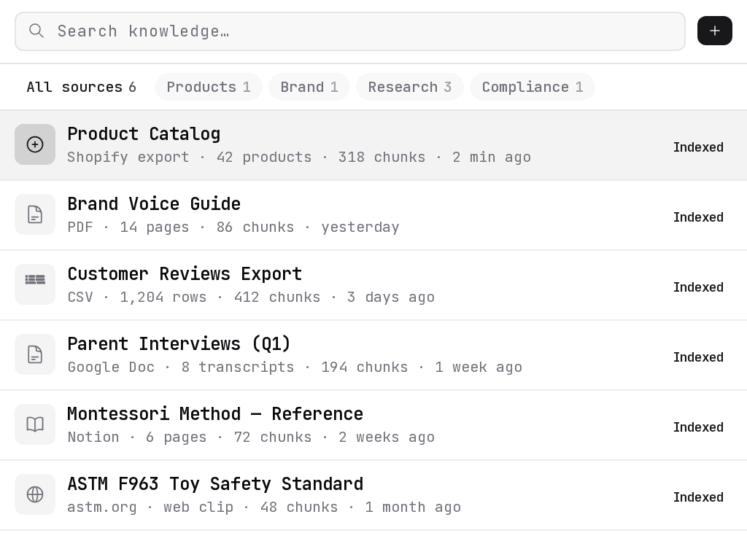Filter by the Research category

(x=410, y=87)
